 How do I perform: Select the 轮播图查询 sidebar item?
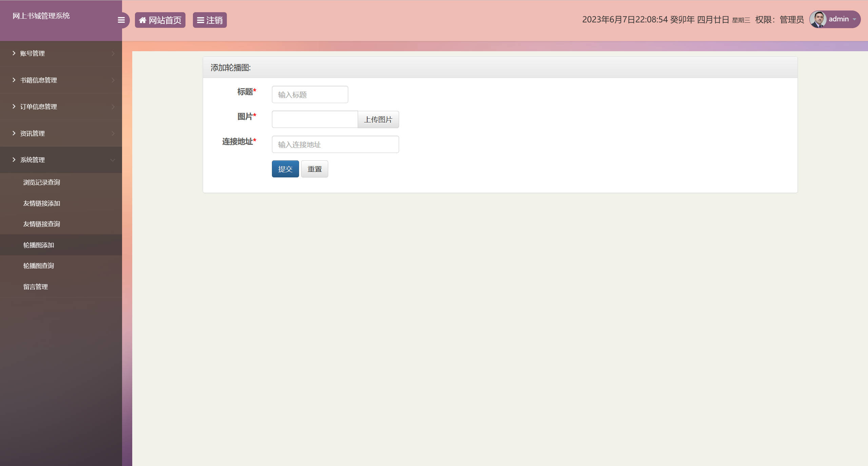(38, 266)
